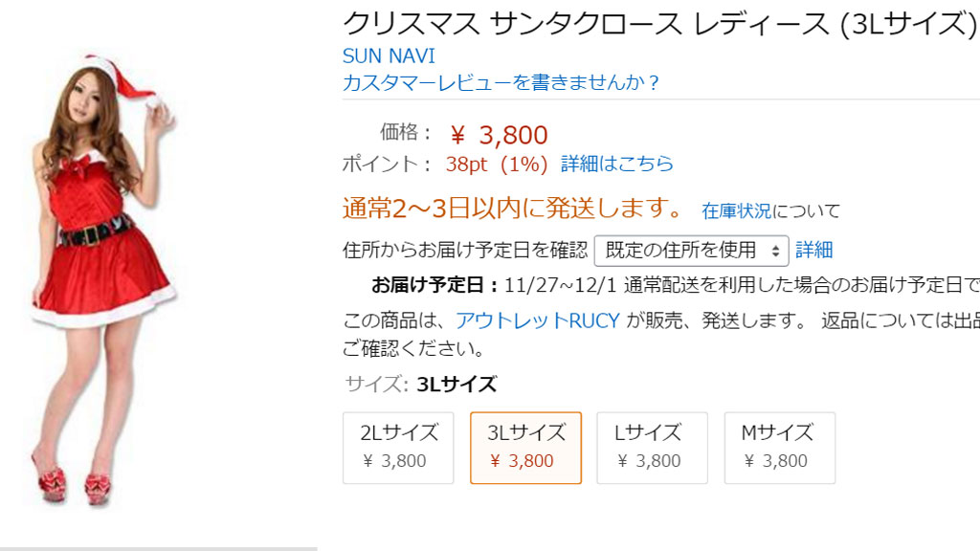The image size is (980, 551).
Task: Open the points 詳細はこちら link
Action: coord(617,164)
